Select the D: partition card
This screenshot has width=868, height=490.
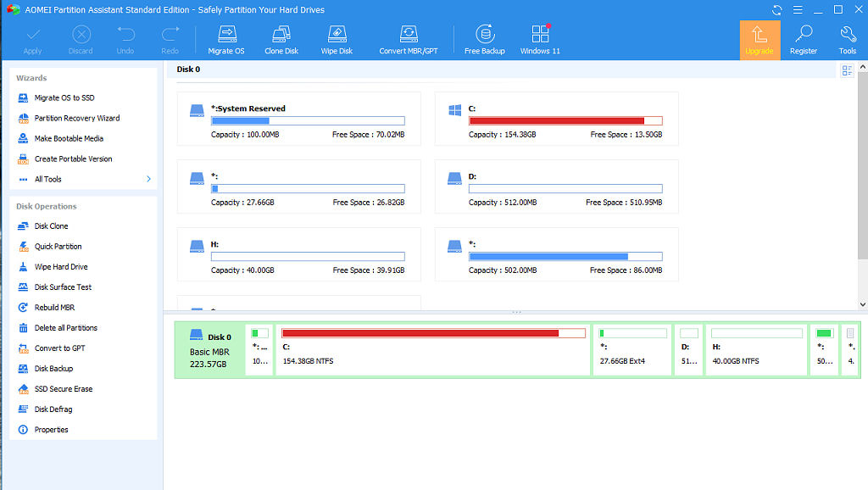tap(556, 187)
